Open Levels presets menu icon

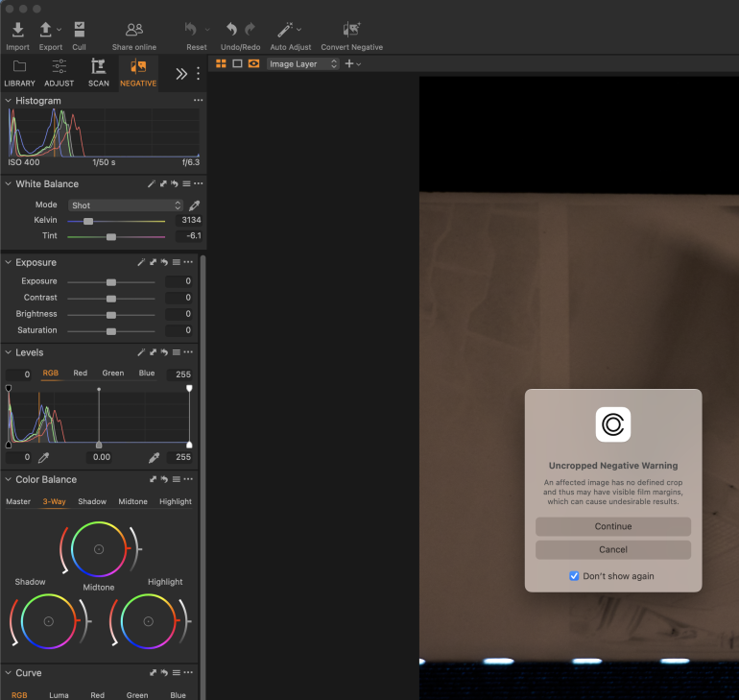[x=177, y=352]
